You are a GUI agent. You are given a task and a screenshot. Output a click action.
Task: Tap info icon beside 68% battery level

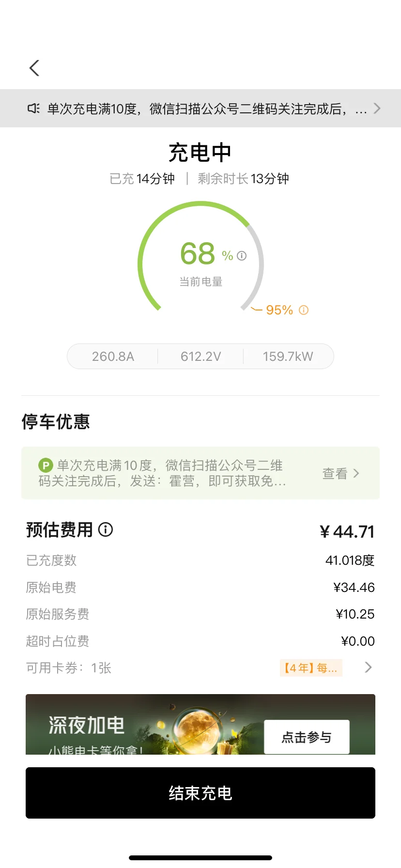(x=242, y=256)
